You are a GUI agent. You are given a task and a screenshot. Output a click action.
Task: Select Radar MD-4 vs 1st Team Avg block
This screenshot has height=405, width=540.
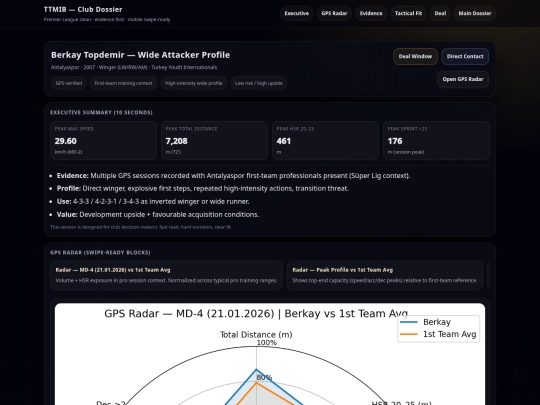click(x=166, y=275)
